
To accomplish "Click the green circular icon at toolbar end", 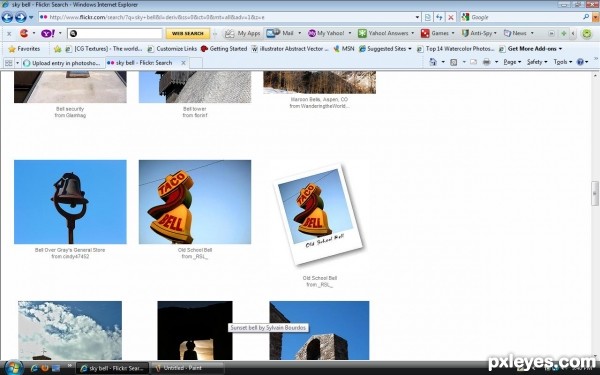I will point(587,34).
